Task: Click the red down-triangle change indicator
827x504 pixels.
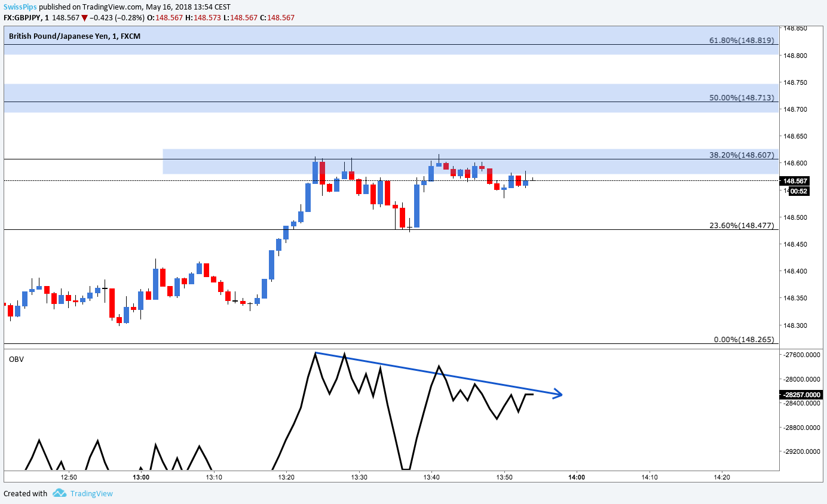Action: click(85, 17)
